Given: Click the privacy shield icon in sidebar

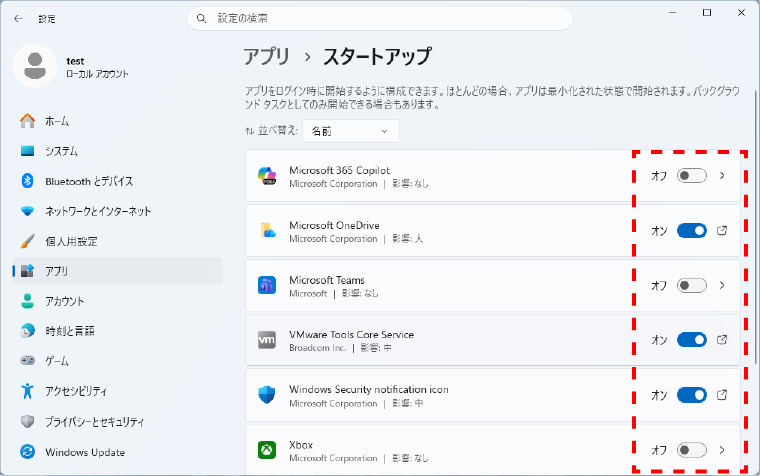Looking at the screenshot, I should pos(28,421).
